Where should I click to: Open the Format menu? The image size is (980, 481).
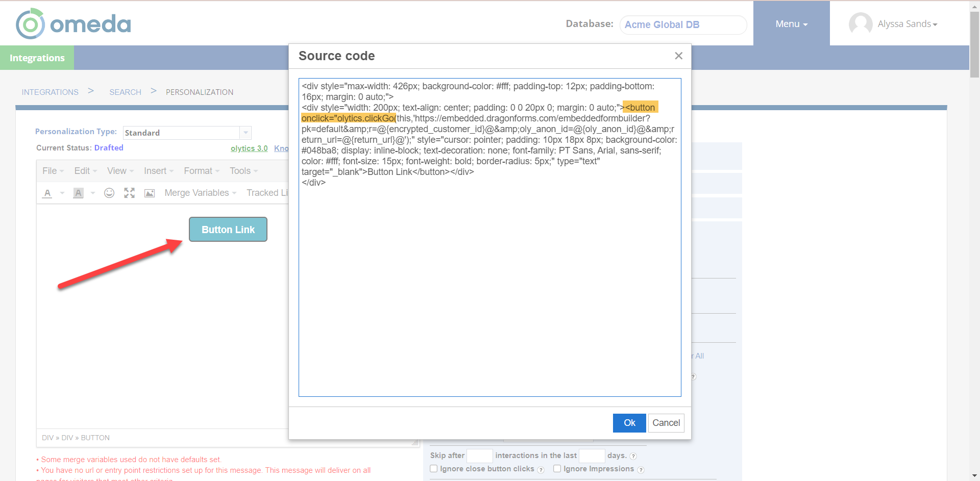[201, 171]
